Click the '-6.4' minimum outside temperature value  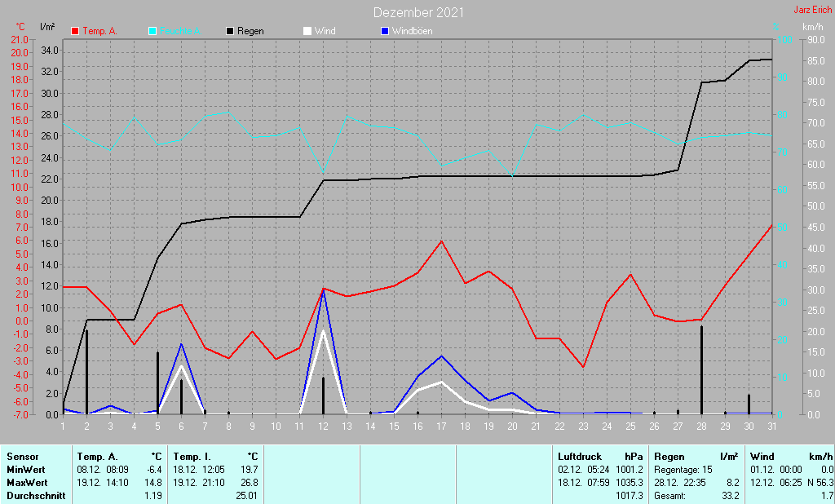[154, 470]
